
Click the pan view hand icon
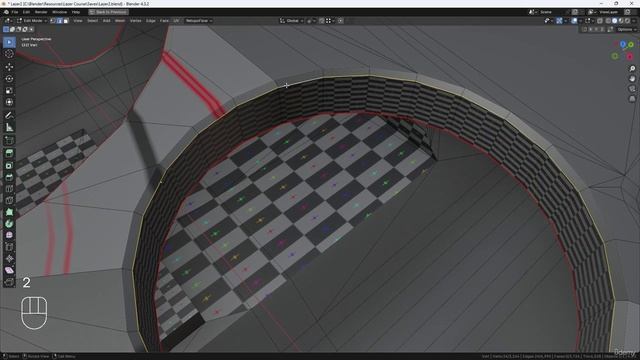click(x=632, y=78)
